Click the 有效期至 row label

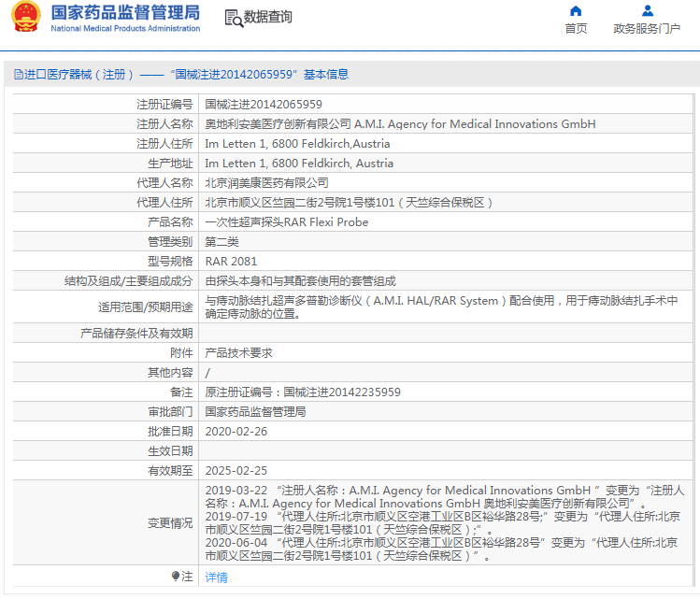point(170,471)
